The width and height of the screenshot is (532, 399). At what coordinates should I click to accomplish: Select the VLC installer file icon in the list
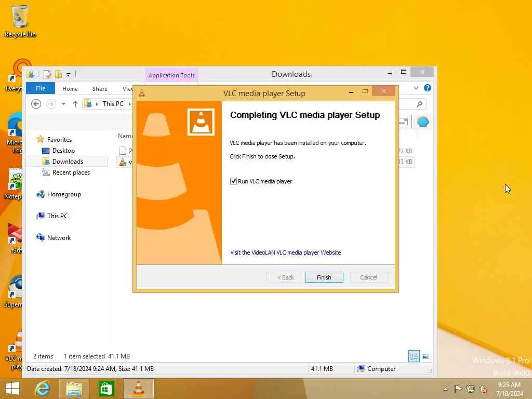[x=123, y=162]
